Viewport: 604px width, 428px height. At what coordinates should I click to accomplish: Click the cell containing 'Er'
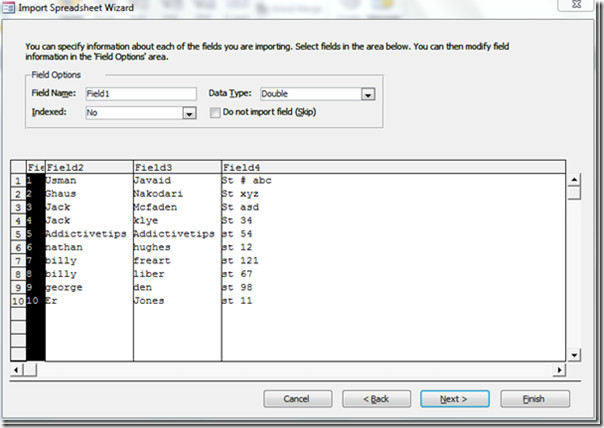89,300
